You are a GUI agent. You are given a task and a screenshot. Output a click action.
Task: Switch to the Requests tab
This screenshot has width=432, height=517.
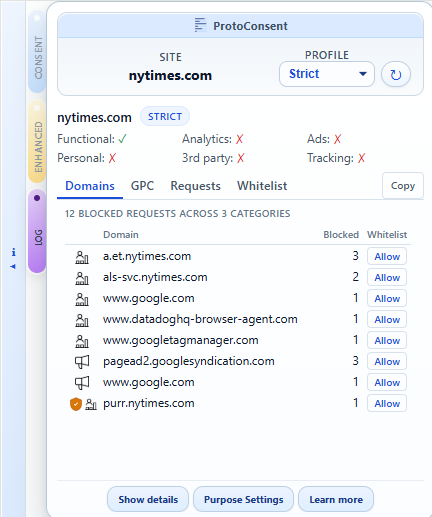tap(195, 186)
